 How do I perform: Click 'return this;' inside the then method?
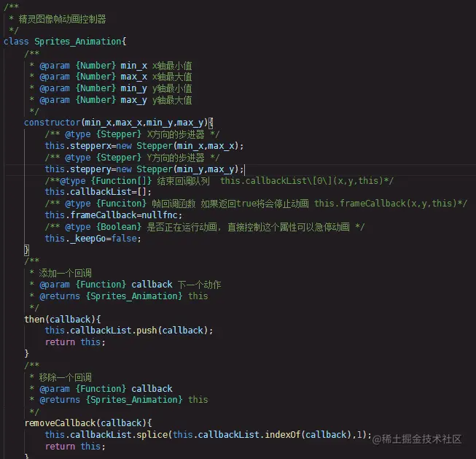point(75,342)
